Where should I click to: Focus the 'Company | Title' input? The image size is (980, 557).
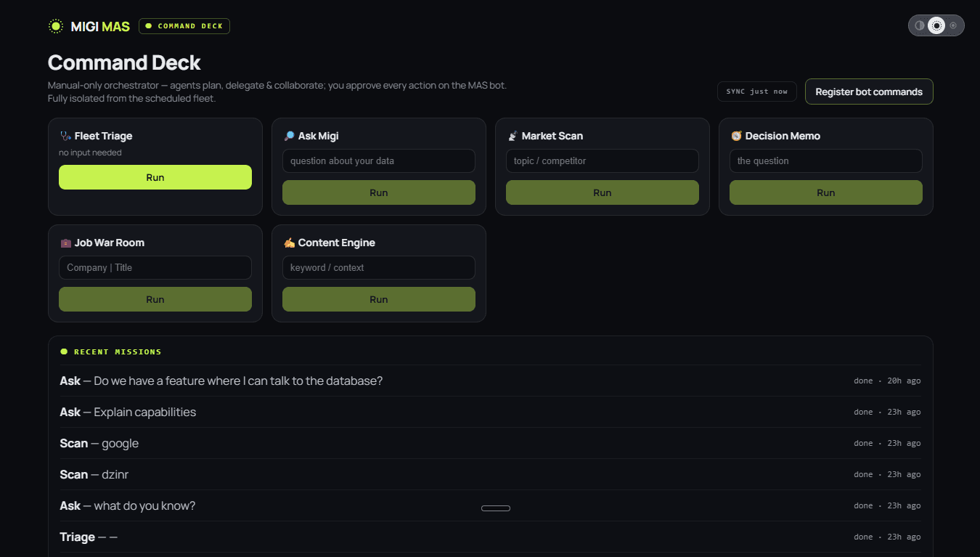point(155,268)
